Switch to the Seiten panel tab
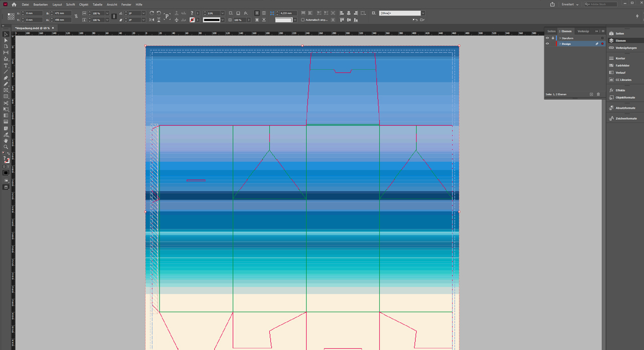644x350 pixels. click(552, 31)
